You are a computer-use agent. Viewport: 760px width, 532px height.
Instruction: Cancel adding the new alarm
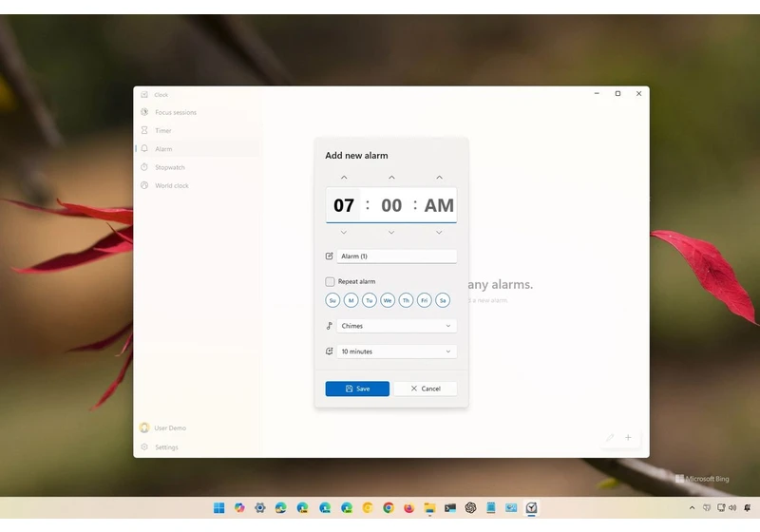pyautogui.click(x=425, y=389)
